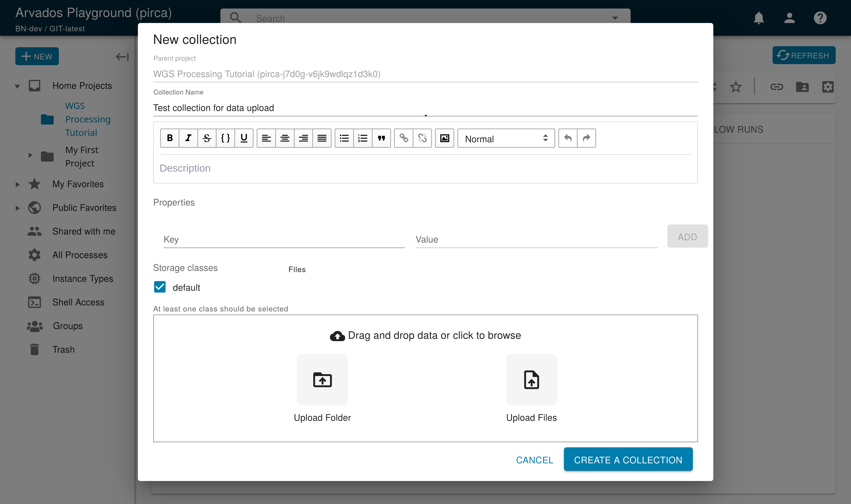The image size is (851, 504).
Task: Click the Collection Name text field
Action: 425,108
